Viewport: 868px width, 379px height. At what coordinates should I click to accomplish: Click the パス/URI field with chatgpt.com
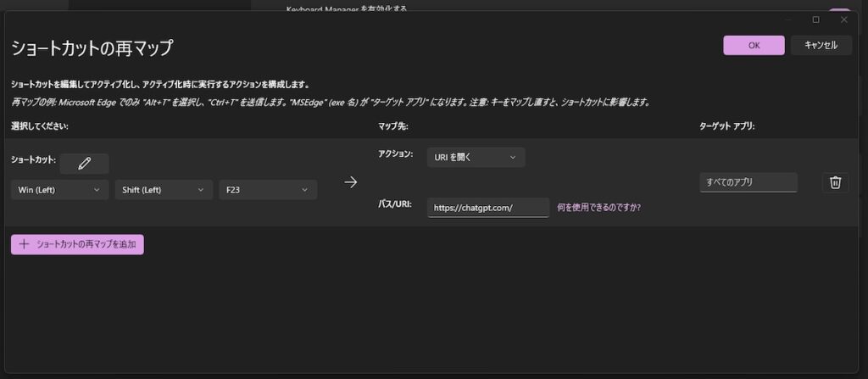[x=487, y=207]
